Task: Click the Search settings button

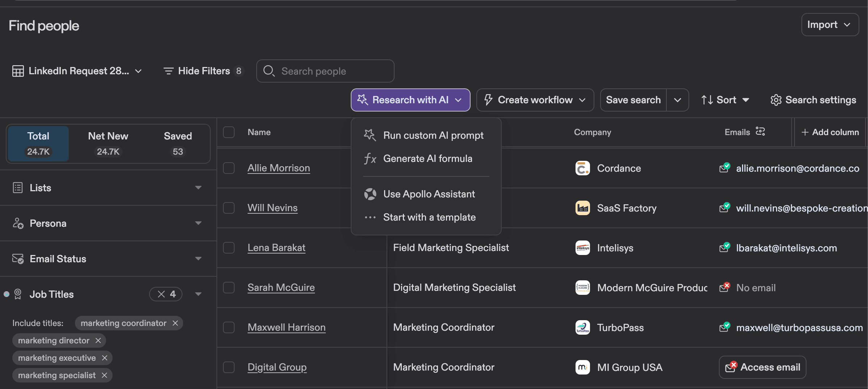Action: (x=813, y=100)
